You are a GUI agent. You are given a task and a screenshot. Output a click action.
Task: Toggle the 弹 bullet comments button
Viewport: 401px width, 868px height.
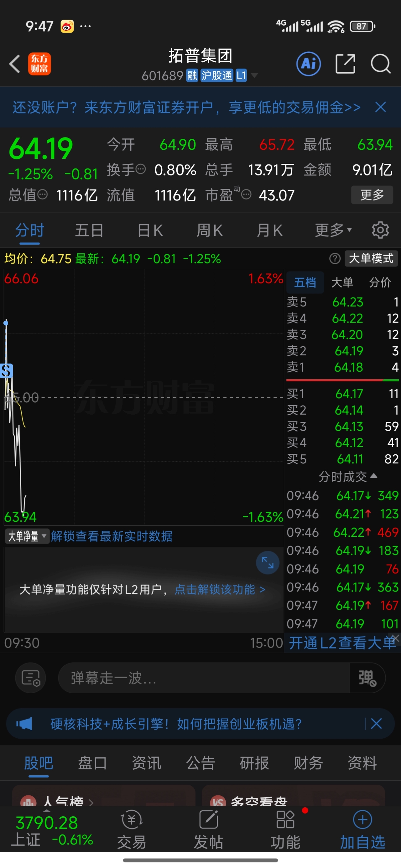coord(367,678)
